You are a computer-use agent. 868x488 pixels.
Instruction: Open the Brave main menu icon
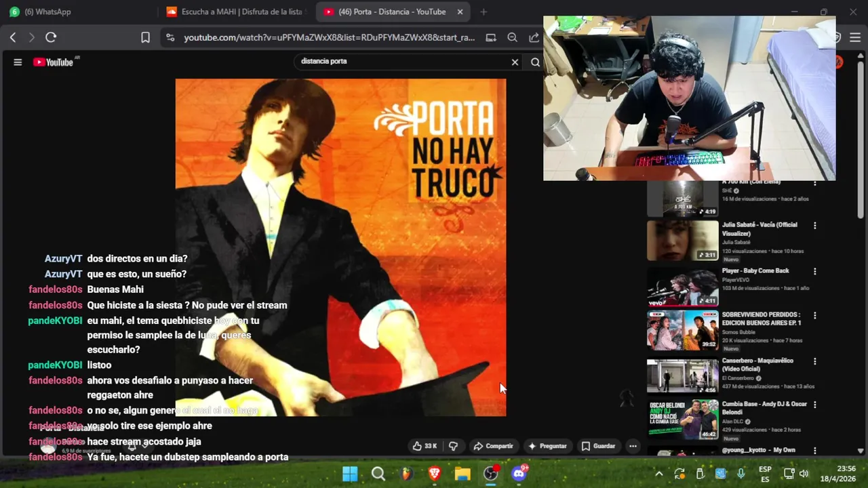pos(855,37)
